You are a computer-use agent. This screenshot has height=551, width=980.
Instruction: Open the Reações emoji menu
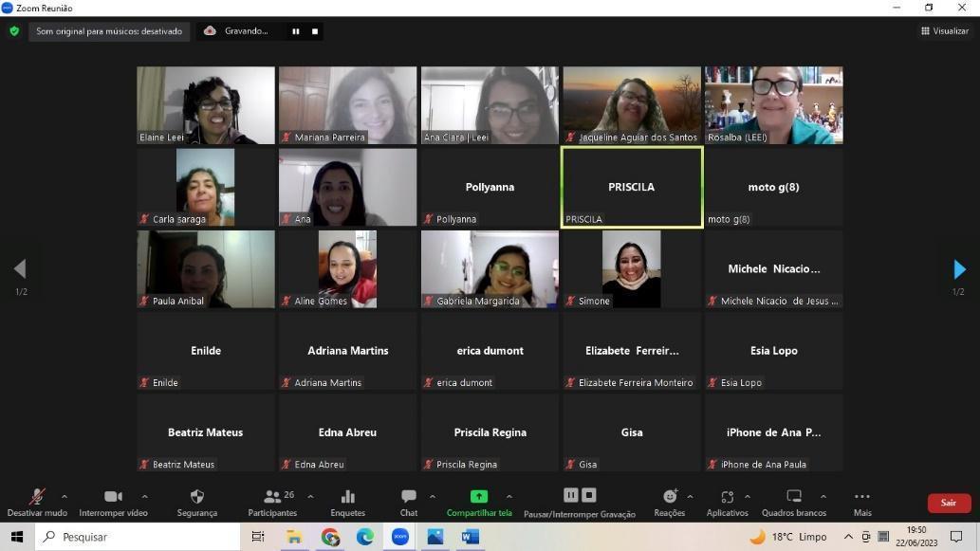(x=670, y=503)
